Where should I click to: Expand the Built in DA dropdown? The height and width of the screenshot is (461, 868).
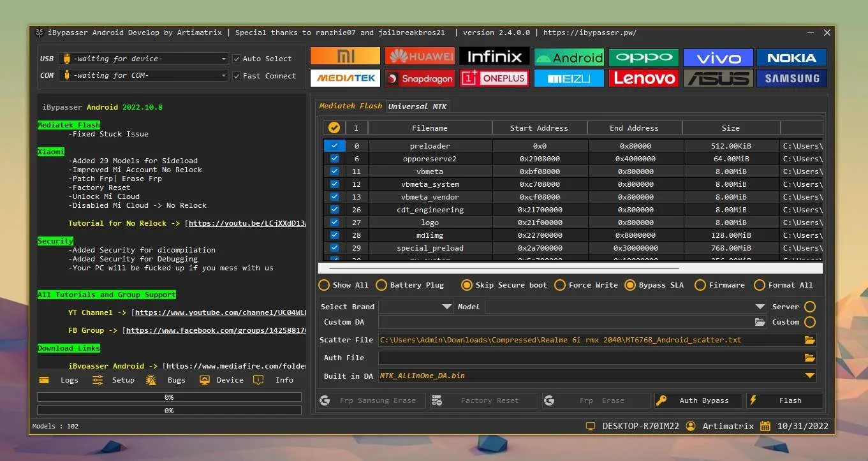coord(810,376)
